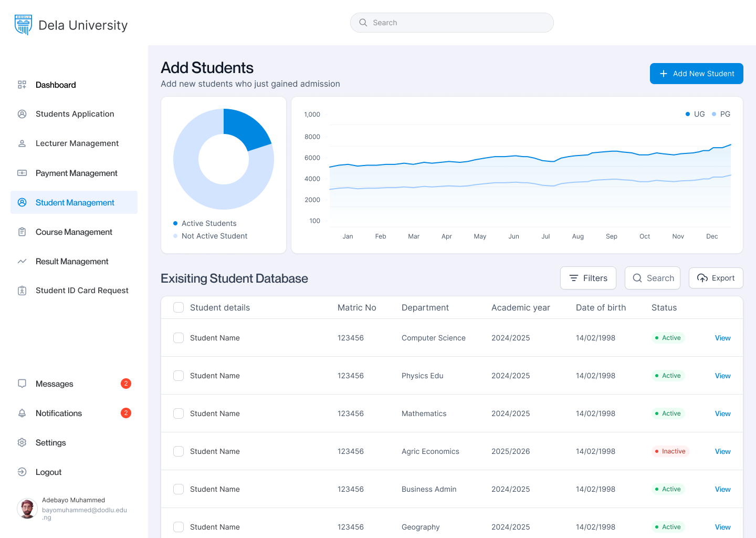Switch to the Student Management section
The image size is (756, 538).
click(74, 202)
